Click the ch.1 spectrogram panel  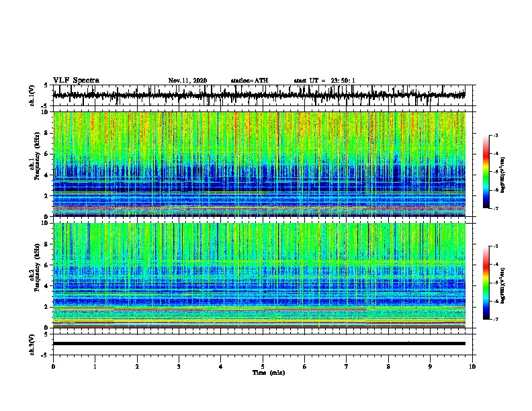tap(259, 164)
